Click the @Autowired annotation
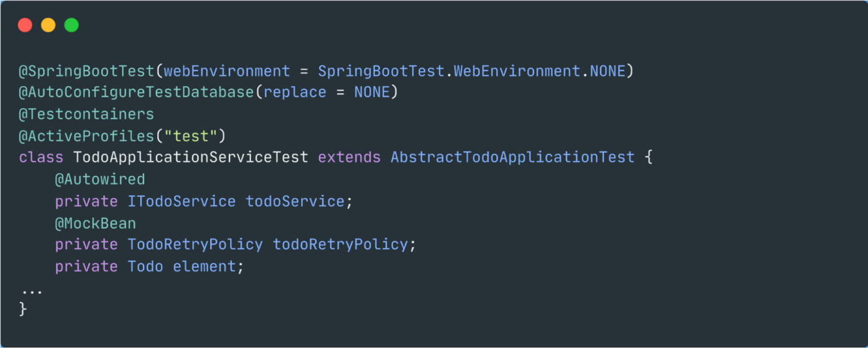Image resolution: width=868 pixels, height=348 pixels. pos(100,179)
